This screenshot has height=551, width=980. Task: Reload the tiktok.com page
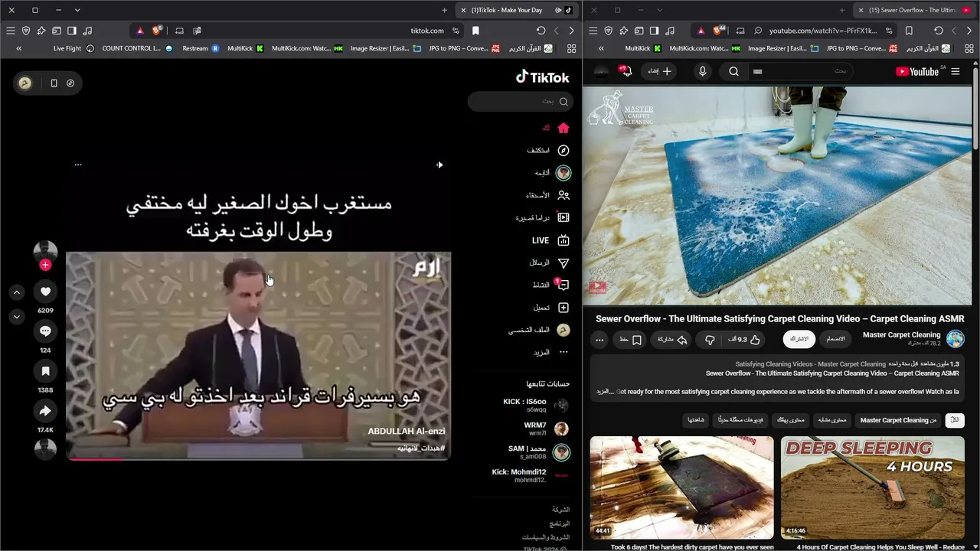click(x=541, y=31)
